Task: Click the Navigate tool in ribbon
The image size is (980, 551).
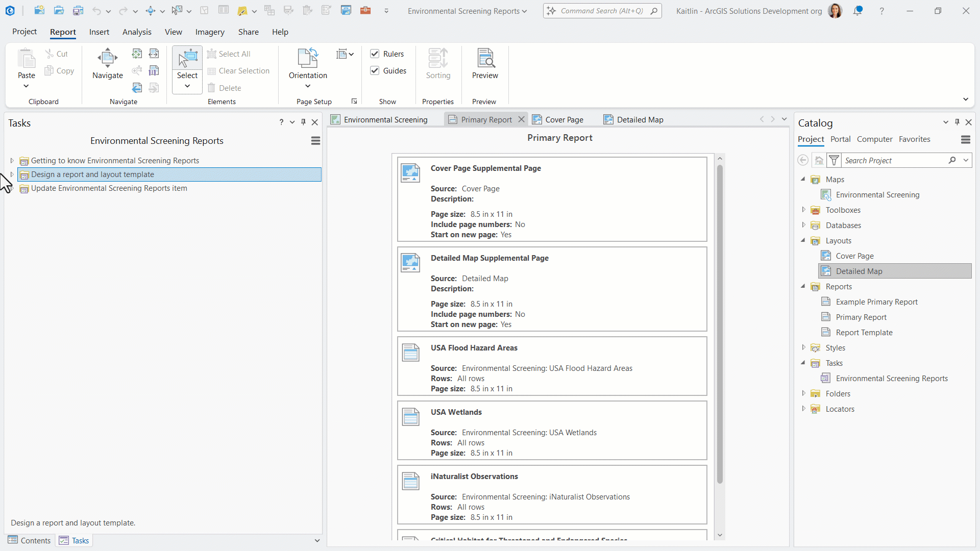Action: (x=108, y=64)
